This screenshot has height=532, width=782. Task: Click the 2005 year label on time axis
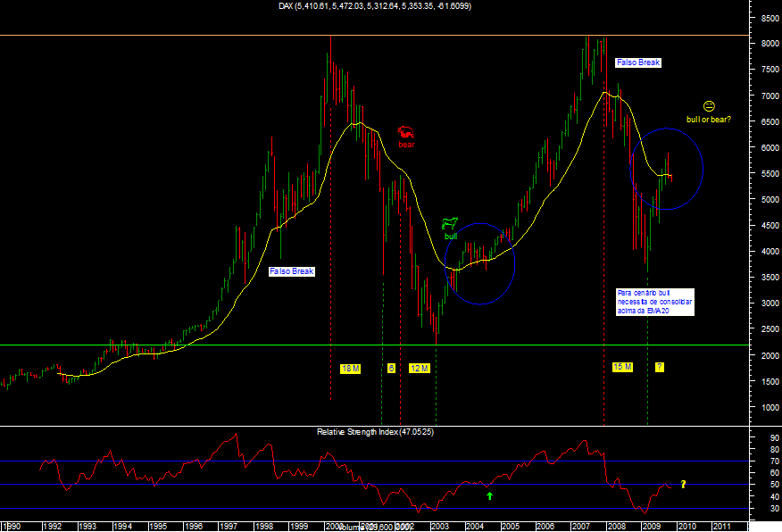pos(511,527)
